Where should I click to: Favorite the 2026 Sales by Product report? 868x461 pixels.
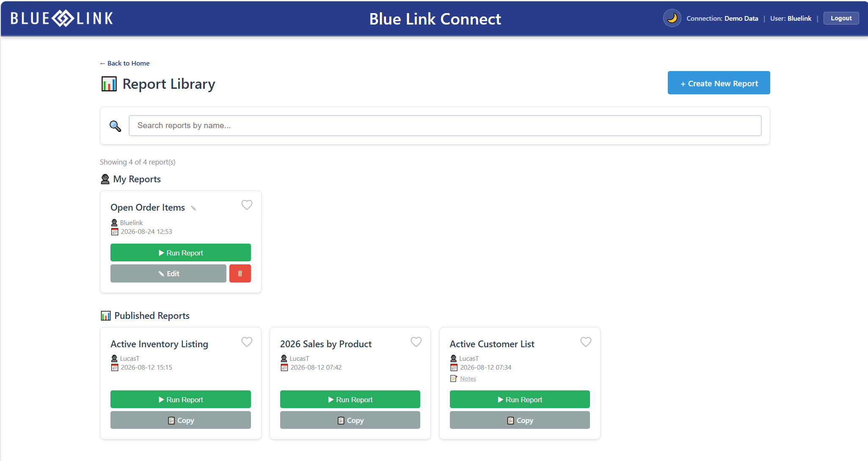tap(416, 342)
